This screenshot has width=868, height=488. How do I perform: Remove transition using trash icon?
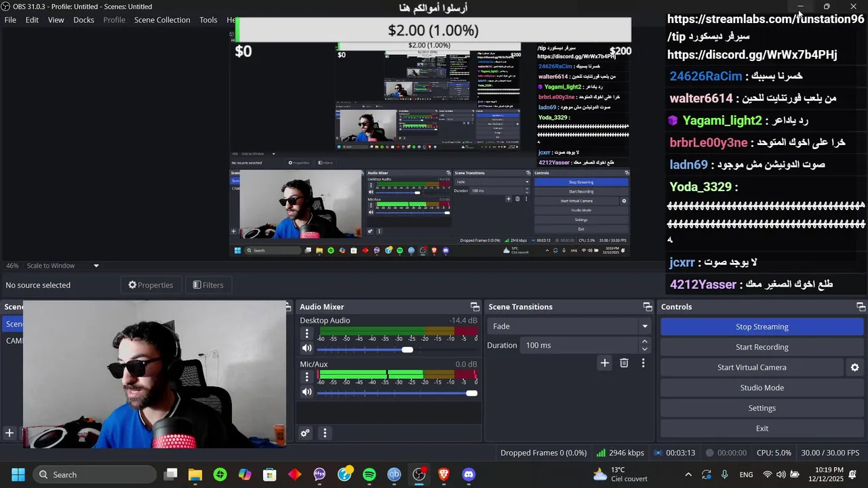pos(624,363)
